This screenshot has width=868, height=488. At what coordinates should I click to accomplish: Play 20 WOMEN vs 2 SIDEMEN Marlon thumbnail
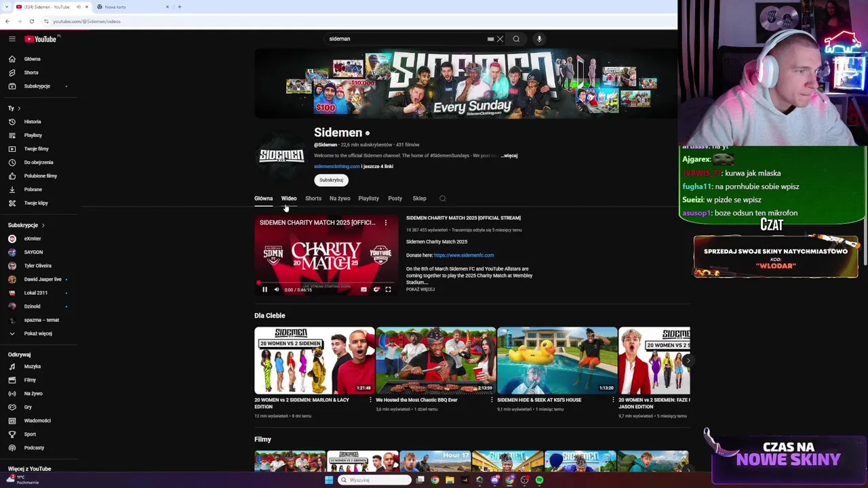click(314, 361)
